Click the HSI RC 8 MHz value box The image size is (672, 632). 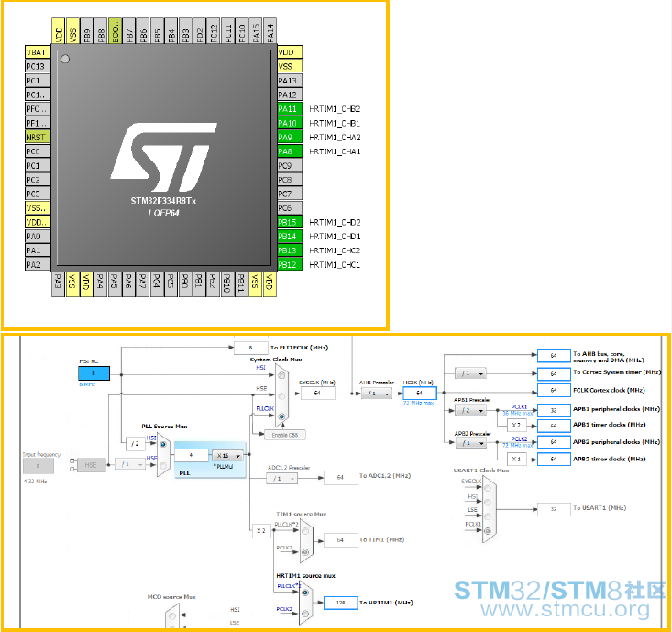(94, 373)
